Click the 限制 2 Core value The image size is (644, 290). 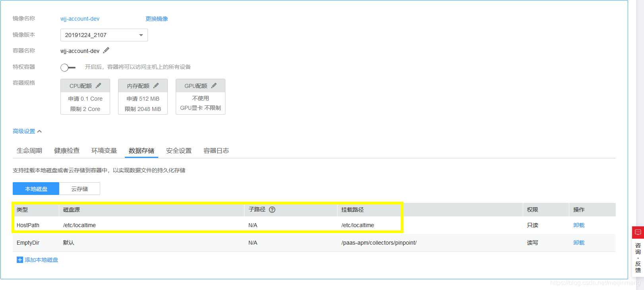pos(85,109)
